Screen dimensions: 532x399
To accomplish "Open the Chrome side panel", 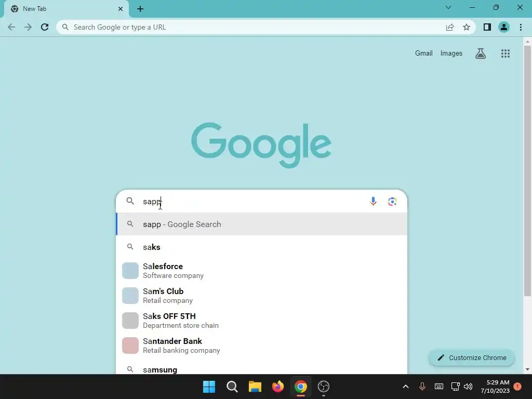I will pyautogui.click(x=487, y=27).
